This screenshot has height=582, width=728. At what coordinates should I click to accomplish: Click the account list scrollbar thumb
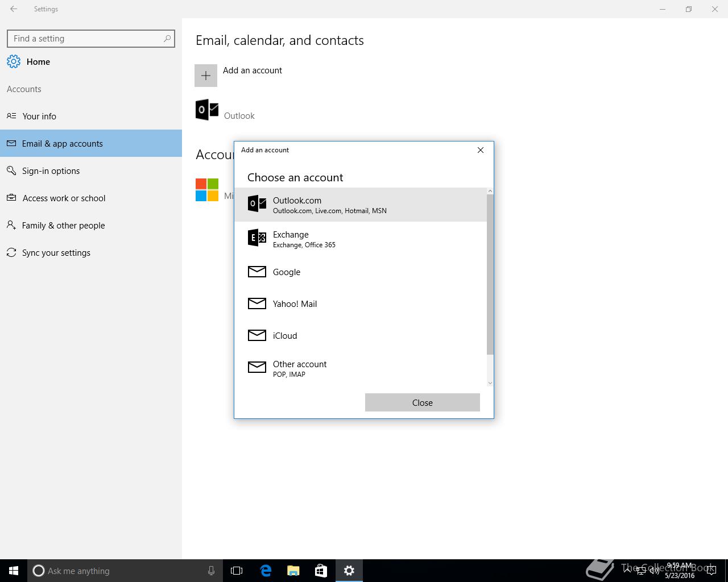(x=490, y=275)
